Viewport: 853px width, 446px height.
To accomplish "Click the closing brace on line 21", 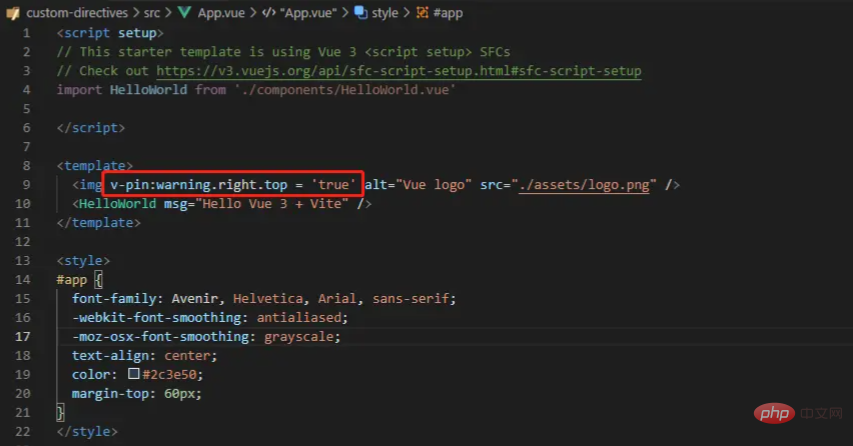I will tap(60, 413).
